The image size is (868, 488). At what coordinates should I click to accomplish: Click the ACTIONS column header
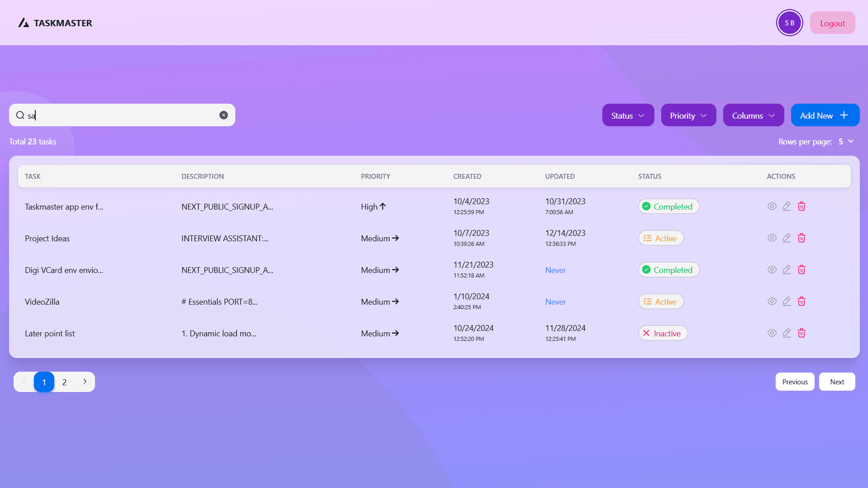[781, 177]
